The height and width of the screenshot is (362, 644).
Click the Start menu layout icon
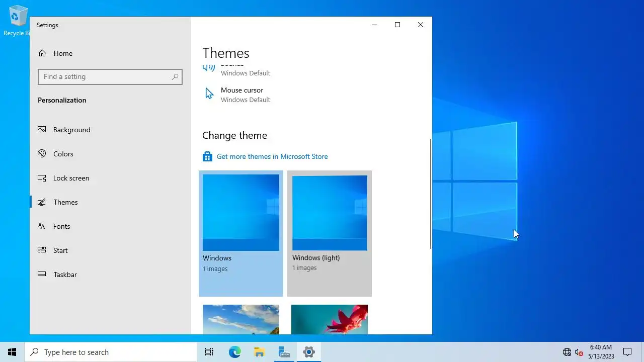click(x=42, y=250)
